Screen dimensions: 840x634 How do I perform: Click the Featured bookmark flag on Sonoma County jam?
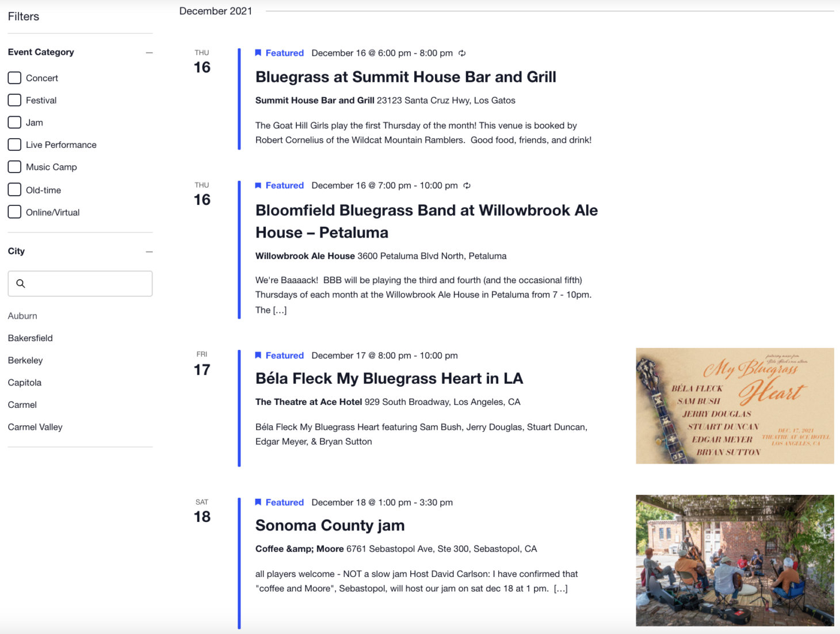258,502
